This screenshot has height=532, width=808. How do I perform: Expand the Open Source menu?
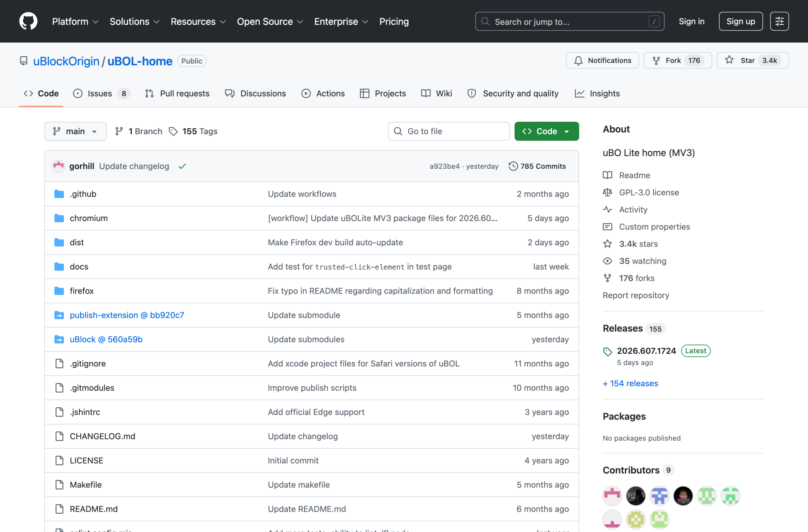point(270,21)
